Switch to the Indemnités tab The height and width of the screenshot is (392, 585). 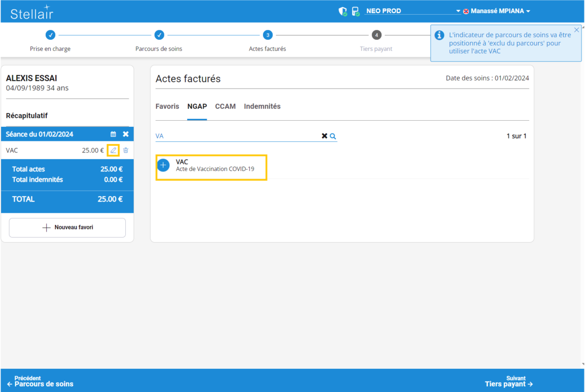pyautogui.click(x=262, y=106)
